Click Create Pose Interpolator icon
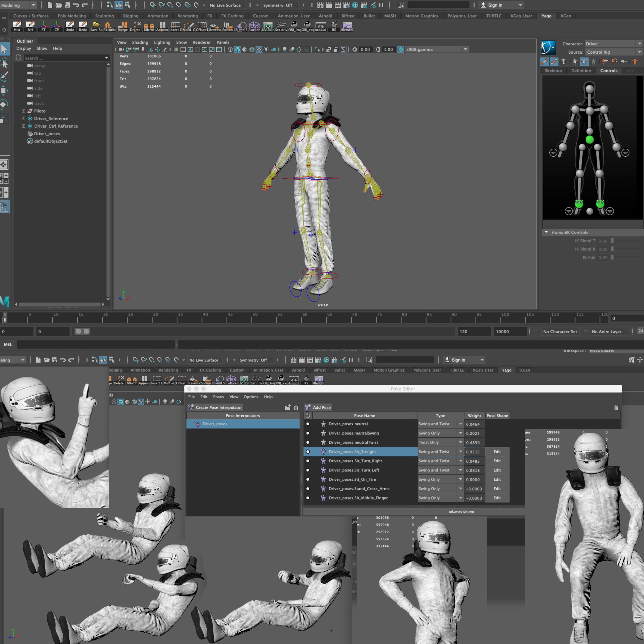 (191, 407)
